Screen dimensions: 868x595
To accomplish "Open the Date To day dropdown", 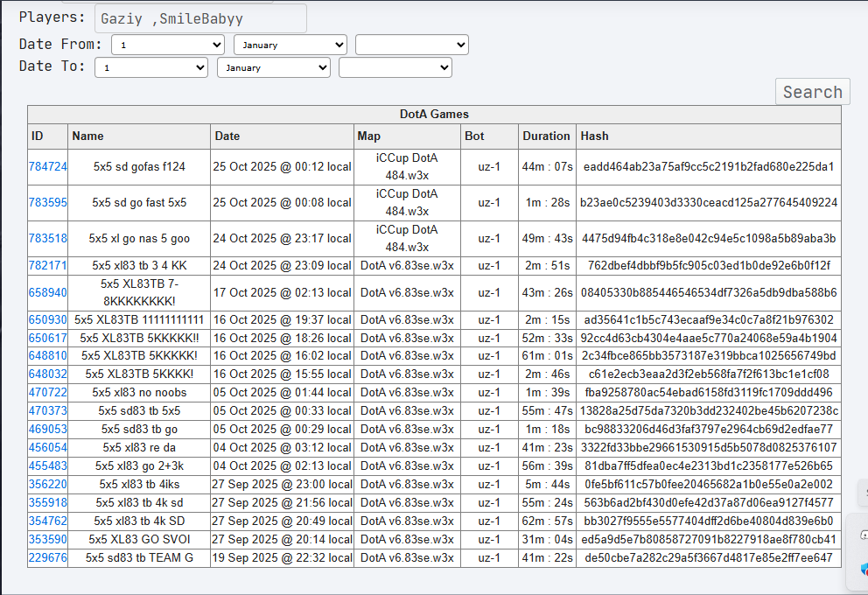I will coord(151,67).
